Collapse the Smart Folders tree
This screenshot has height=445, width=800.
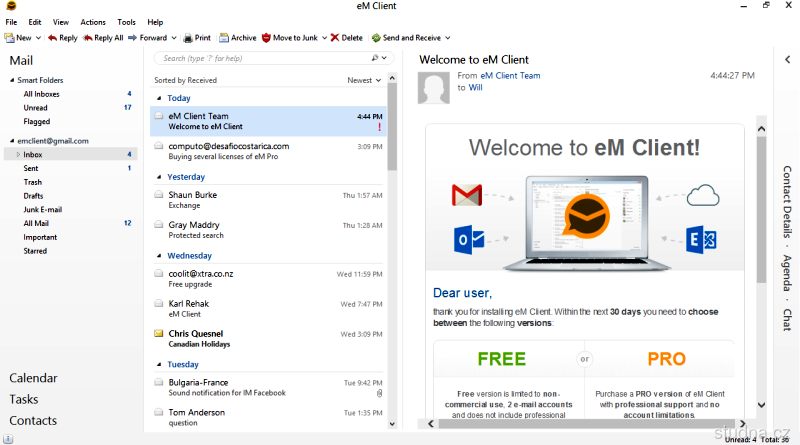coord(12,80)
